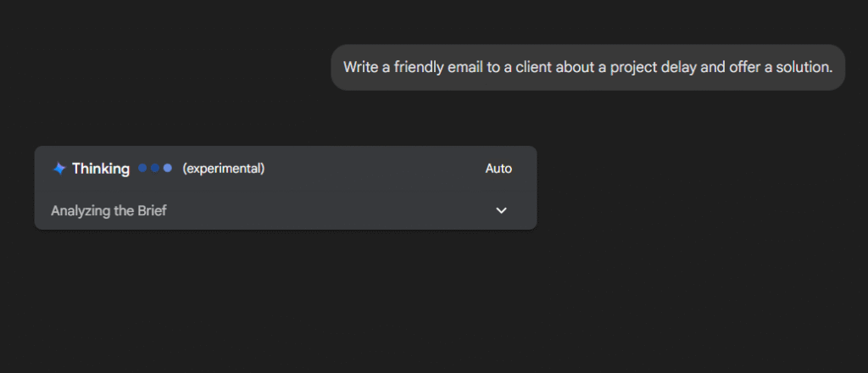Click the middle loading dot indicator
Screen dimensions: 868x373
(155, 168)
